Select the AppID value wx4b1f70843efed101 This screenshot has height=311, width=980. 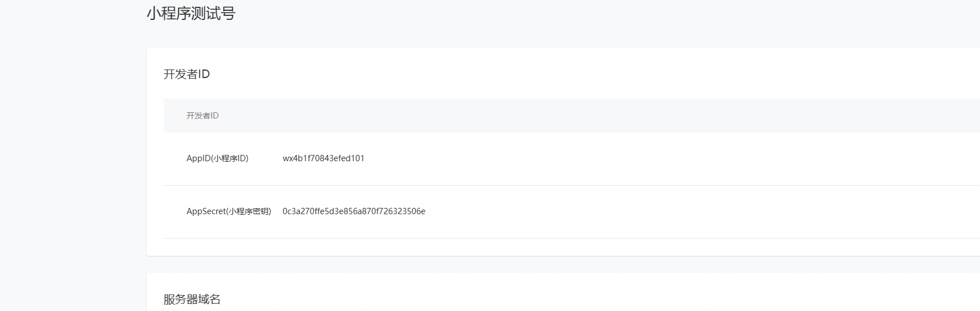(x=323, y=158)
